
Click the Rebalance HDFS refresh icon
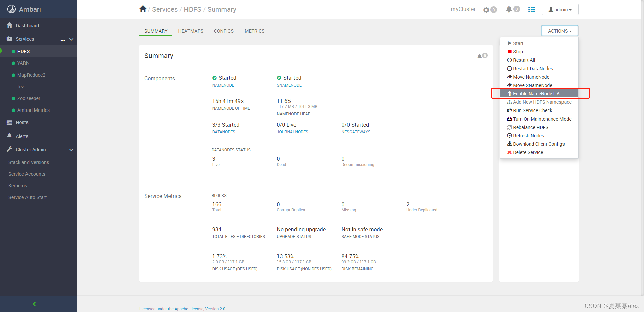tap(509, 127)
